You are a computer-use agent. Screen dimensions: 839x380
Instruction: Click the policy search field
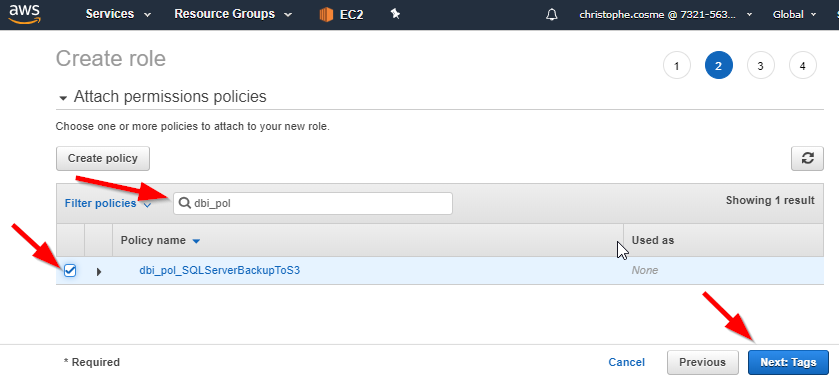click(312, 203)
